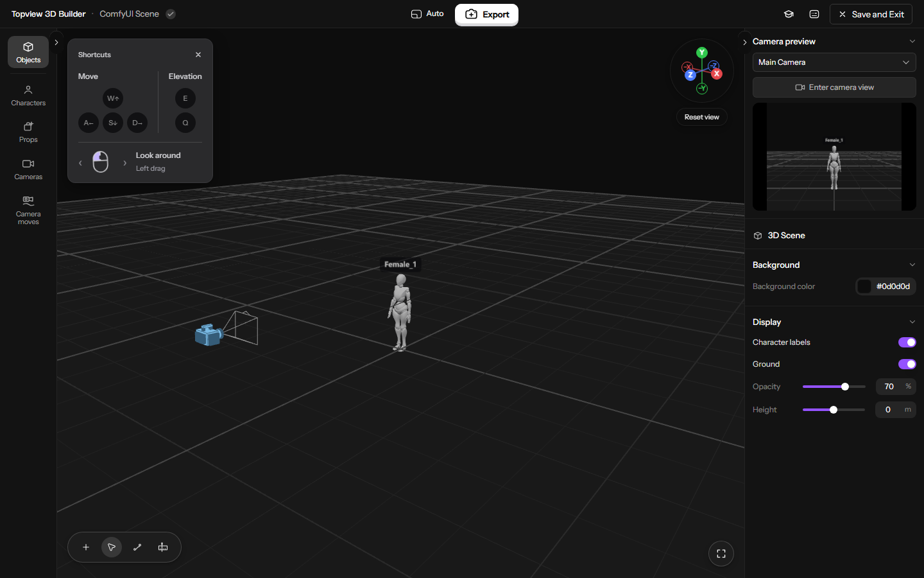Screen dimensions: 924x578
Task: Select the blue camera object in viewport
Action: [x=209, y=335]
